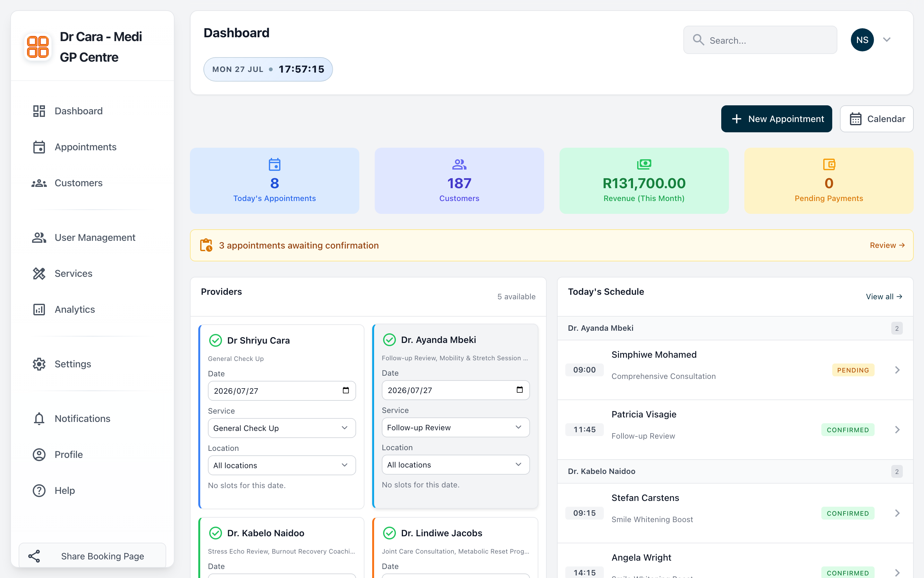924x578 pixels.
Task: Expand Patricia Visagie appointment chevron
Action: pyautogui.click(x=897, y=430)
